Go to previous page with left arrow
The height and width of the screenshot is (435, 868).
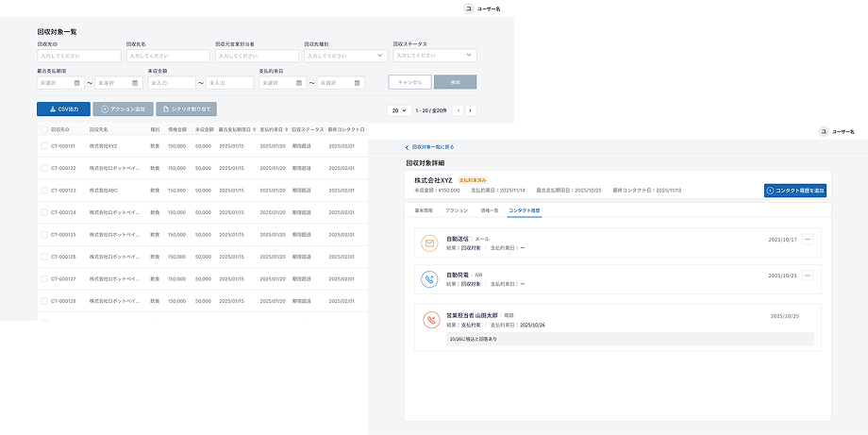tap(459, 110)
